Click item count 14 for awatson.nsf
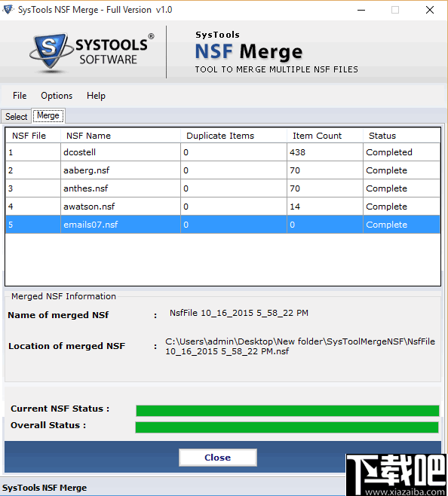The height and width of the screenshot is (496, 448). pyautogui.click(x=325, y=207)
